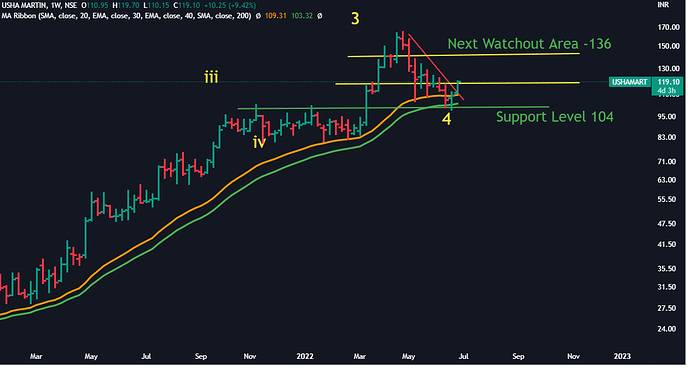Click the 27.50 price axis label
Image resolution: width=690 pixels, height=368 pixels.
pos(668,308)
